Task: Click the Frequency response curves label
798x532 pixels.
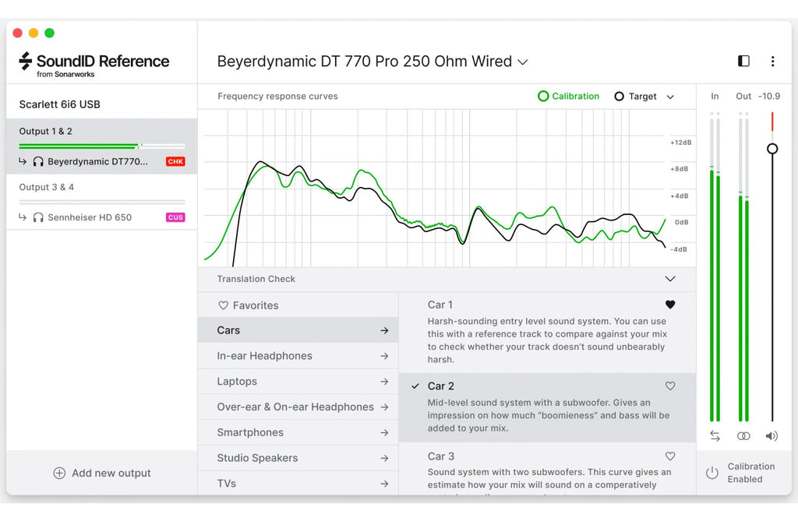Action: coord(277,96)
